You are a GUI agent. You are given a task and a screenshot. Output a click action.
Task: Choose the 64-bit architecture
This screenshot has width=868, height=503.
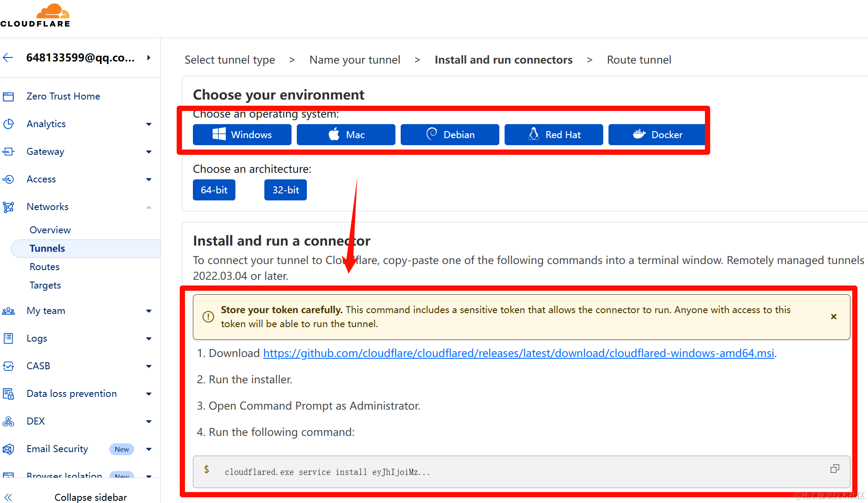[214, 190]
